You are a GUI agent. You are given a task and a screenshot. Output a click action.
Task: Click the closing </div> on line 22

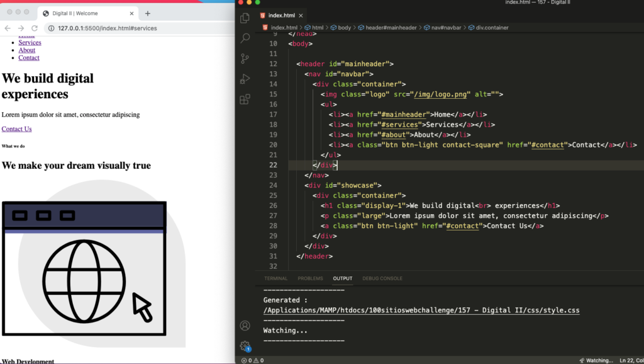[x=325, y=165]
